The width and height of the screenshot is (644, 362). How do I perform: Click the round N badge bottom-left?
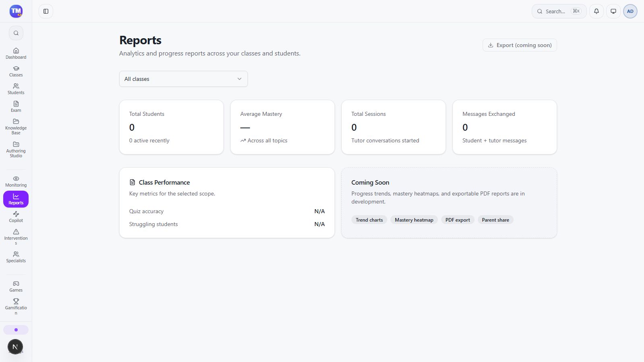(15, 347)
